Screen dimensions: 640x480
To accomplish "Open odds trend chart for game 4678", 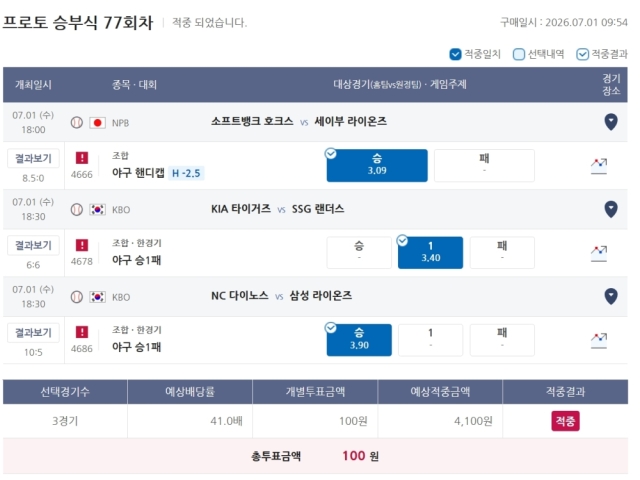I will (599, 253).
